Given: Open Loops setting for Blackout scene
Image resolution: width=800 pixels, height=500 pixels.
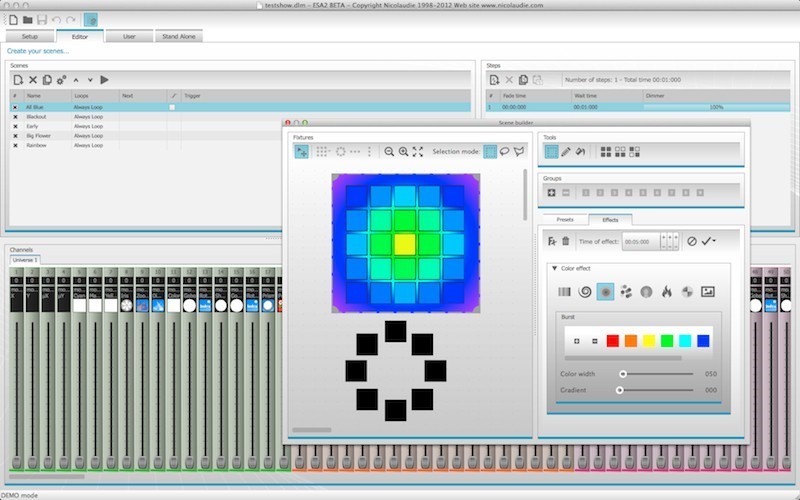Looking at the screenshot, I should pyautogui.click(x=93, y=116).
